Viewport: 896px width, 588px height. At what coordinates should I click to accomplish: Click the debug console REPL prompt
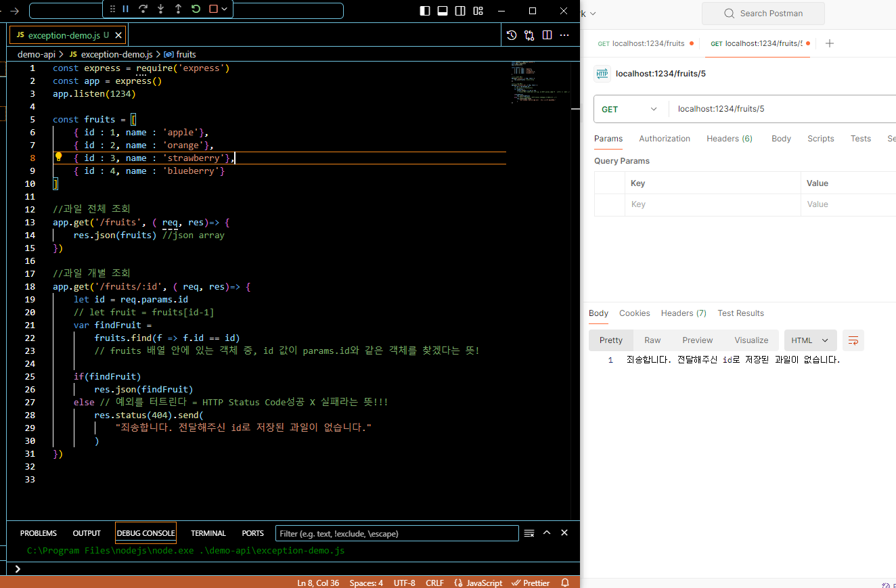[294, 569]
